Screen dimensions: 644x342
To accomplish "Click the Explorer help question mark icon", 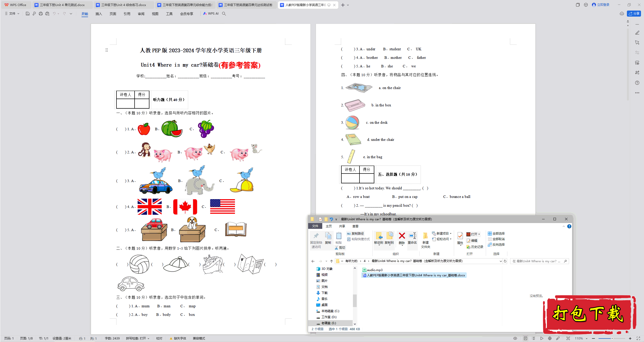I will point(569,226).
